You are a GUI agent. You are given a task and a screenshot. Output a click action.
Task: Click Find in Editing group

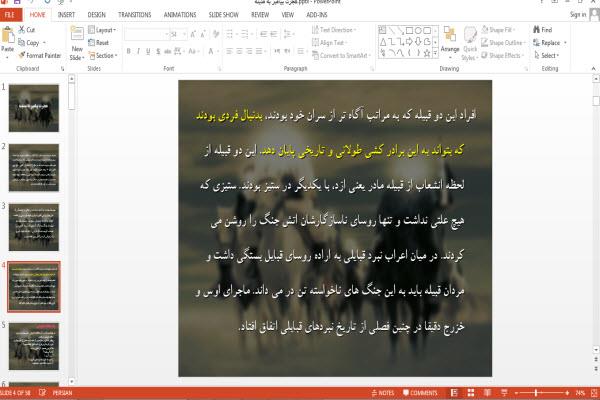tap(543, 30)
